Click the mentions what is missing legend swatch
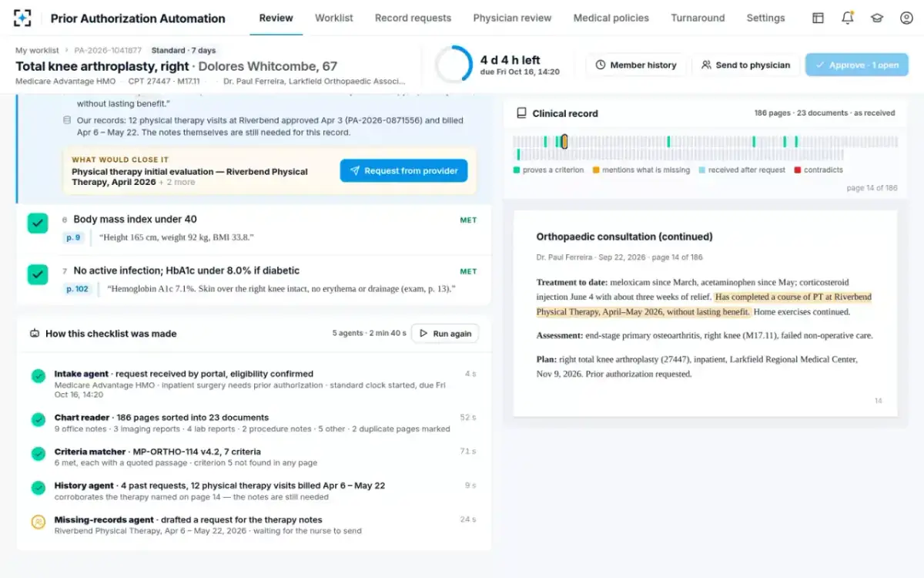The image size is (924, 578). point(596,170)
